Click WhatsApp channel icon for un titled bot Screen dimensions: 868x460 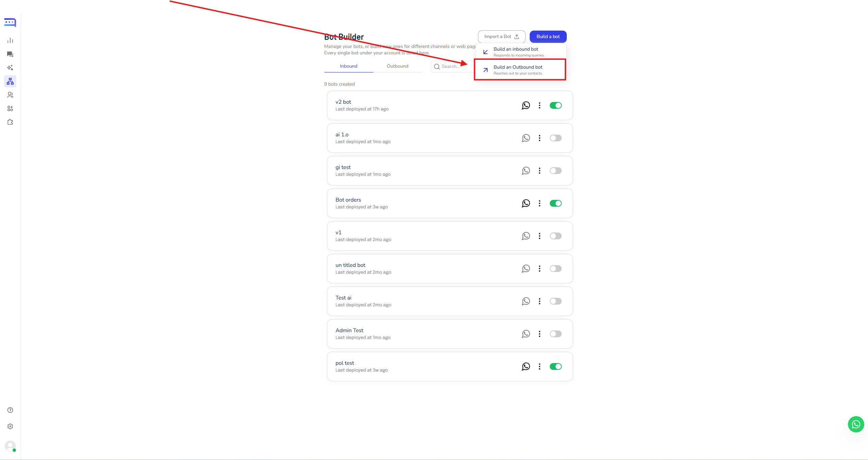tap(526, 269)
